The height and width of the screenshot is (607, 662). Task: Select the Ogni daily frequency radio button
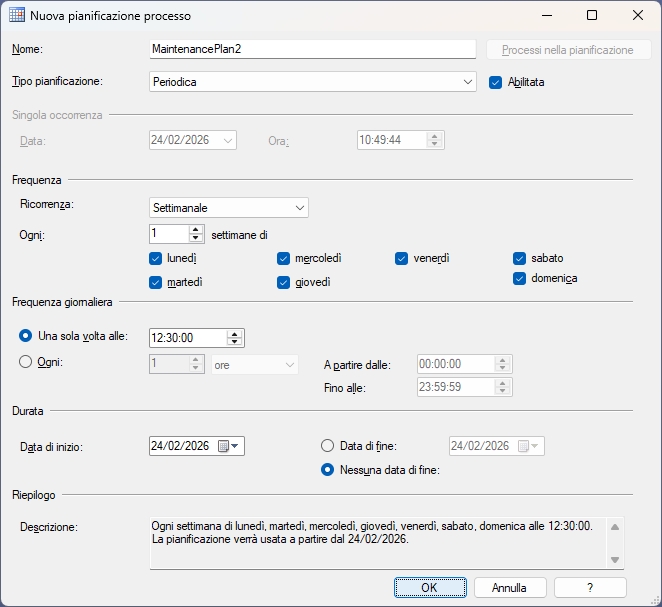tap(26, 362)
